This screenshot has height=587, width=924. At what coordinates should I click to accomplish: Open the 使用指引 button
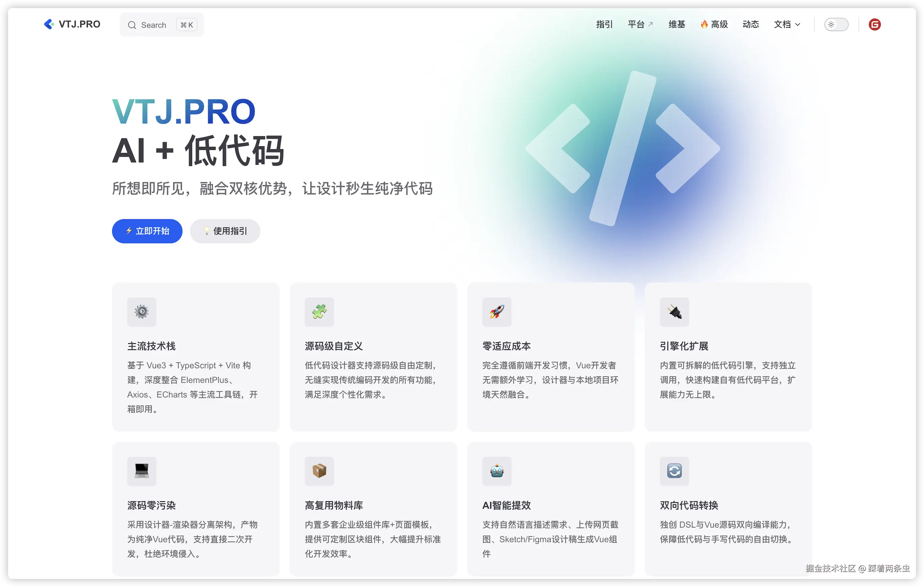pyautogui.click(x=225, y=231)
